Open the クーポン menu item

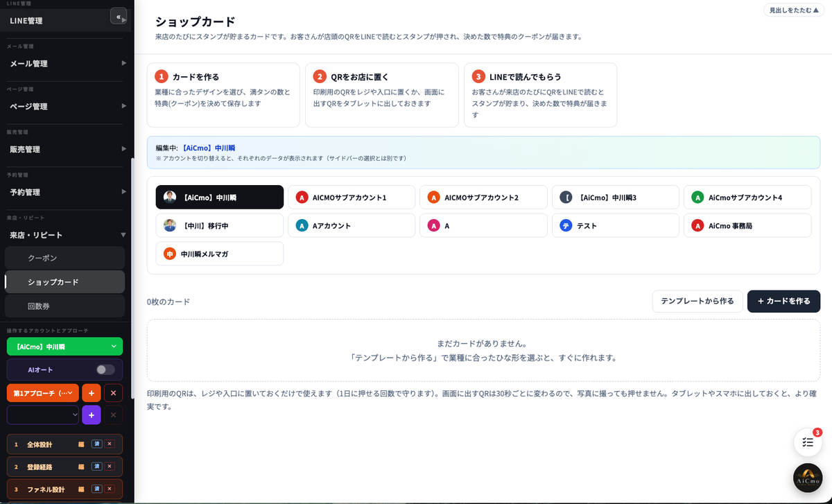(x=64, y=258)
